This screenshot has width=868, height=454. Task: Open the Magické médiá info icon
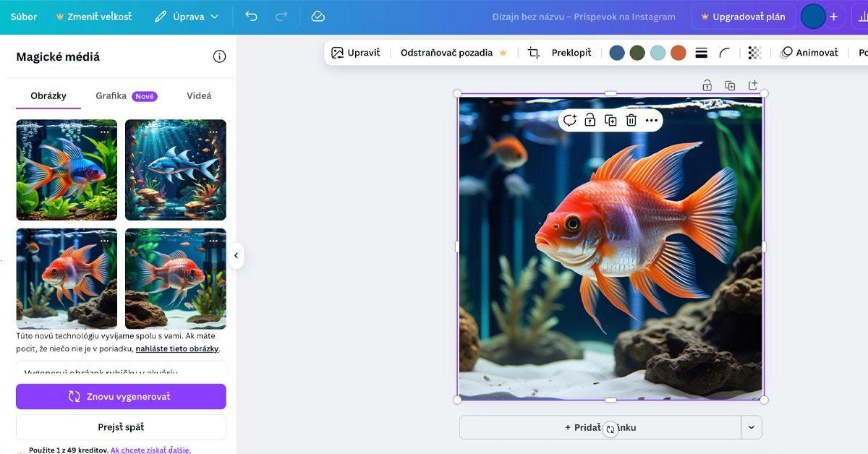(219, 56)
